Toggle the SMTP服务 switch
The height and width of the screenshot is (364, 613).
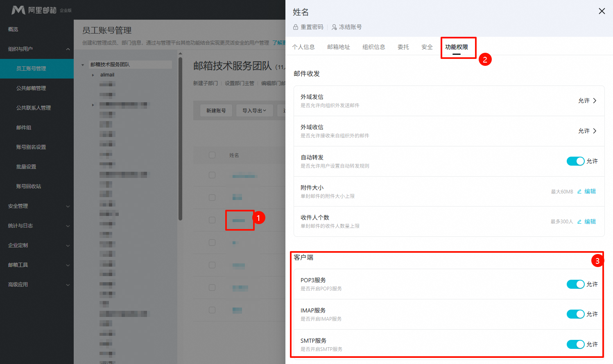pyautogui.click(x=575, y=344)
